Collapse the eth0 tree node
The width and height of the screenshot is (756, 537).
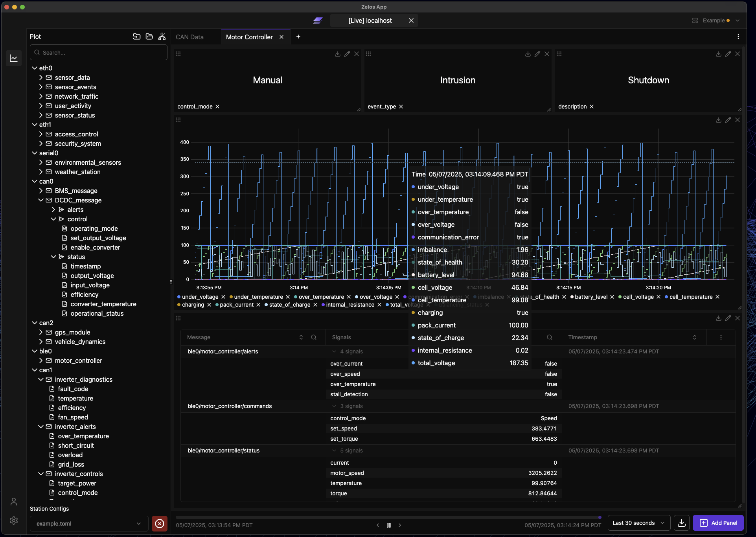point(35,68)
